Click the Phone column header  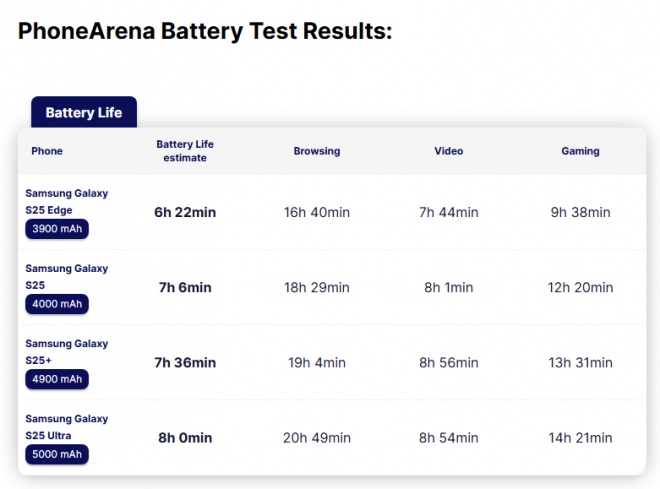coord(47,151)
